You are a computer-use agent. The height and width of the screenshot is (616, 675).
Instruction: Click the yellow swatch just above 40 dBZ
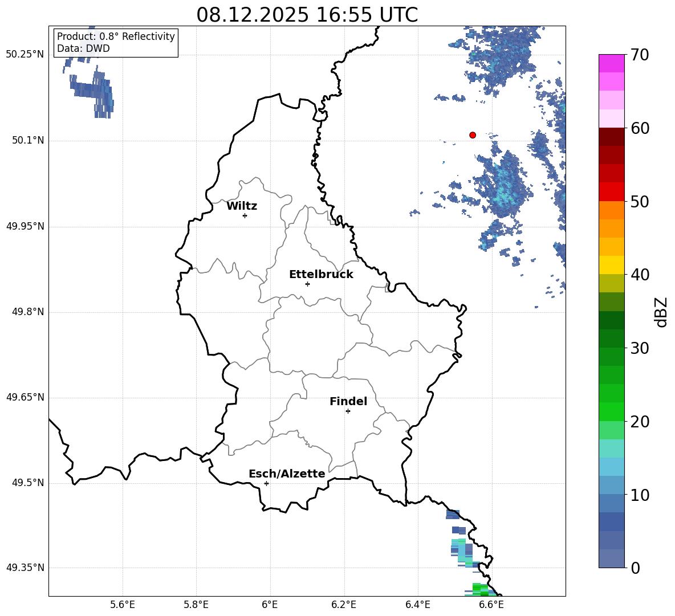tap(611, 265)
